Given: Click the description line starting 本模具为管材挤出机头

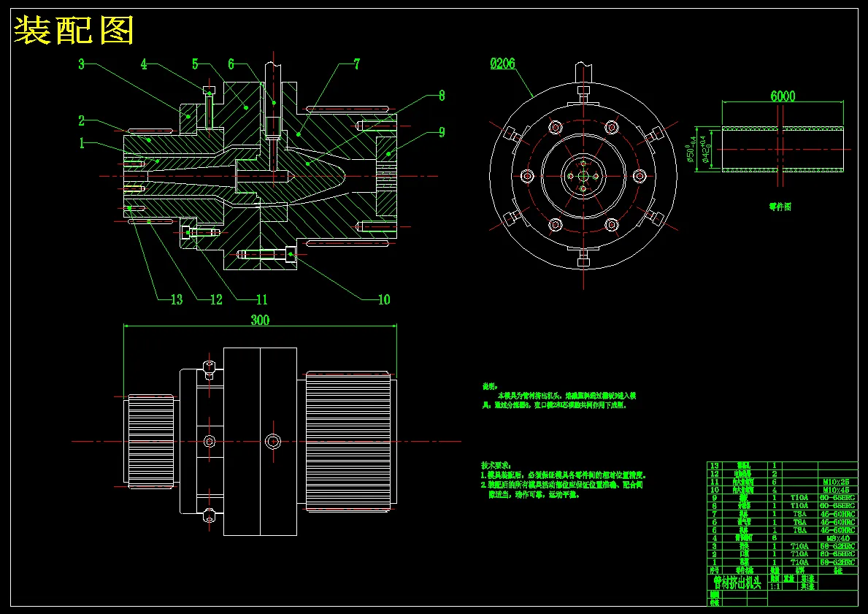Looking at the screenshot, I should tap(566, 396).
